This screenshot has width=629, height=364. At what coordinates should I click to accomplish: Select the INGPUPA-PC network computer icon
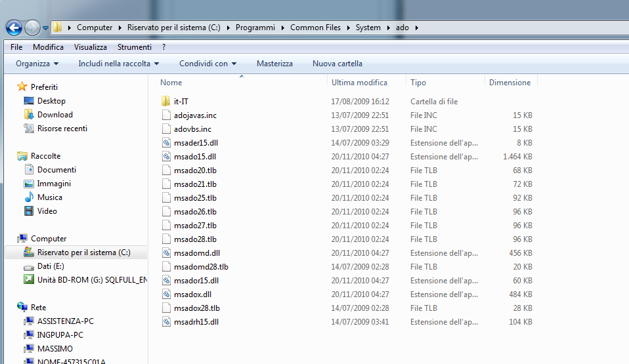(29, 334)
